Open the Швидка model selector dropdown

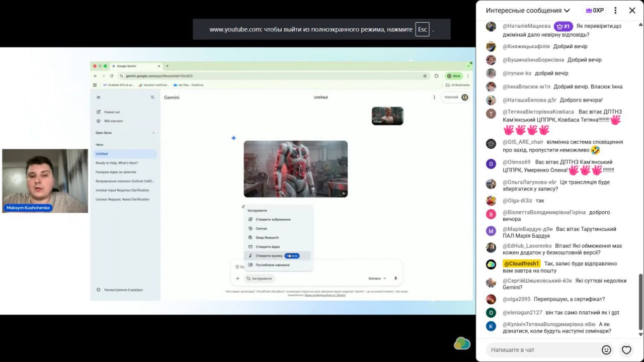(377, 278)
